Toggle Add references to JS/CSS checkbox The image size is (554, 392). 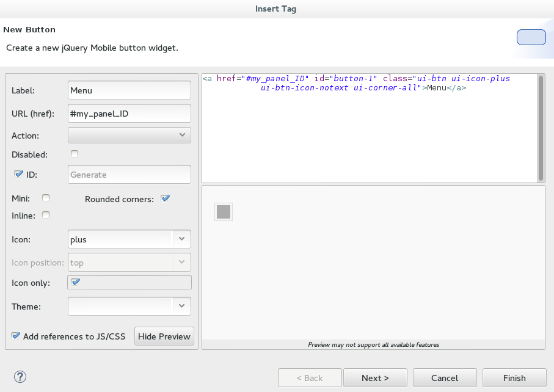(15, 336)
